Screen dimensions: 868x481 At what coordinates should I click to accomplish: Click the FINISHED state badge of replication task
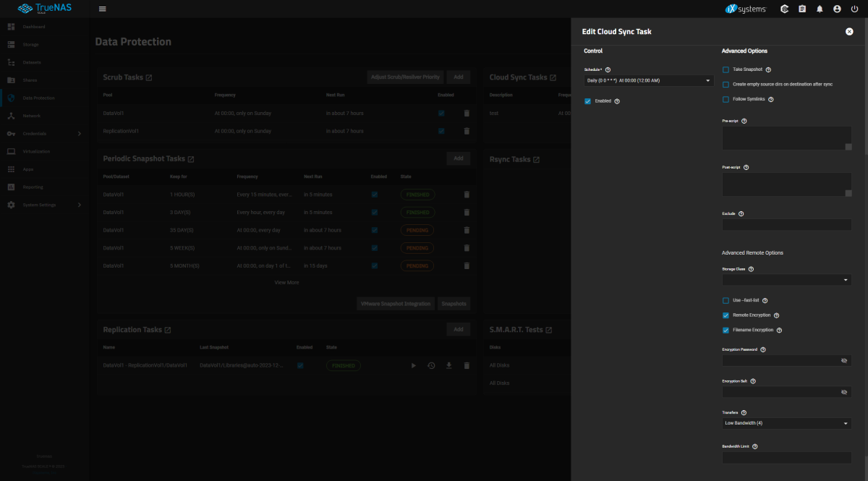[x=344, y=366]
